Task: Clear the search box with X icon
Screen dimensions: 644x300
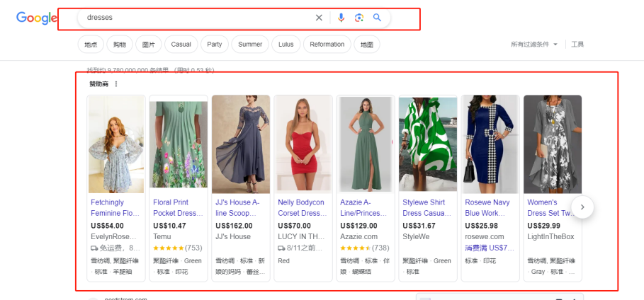Action: 319,18
